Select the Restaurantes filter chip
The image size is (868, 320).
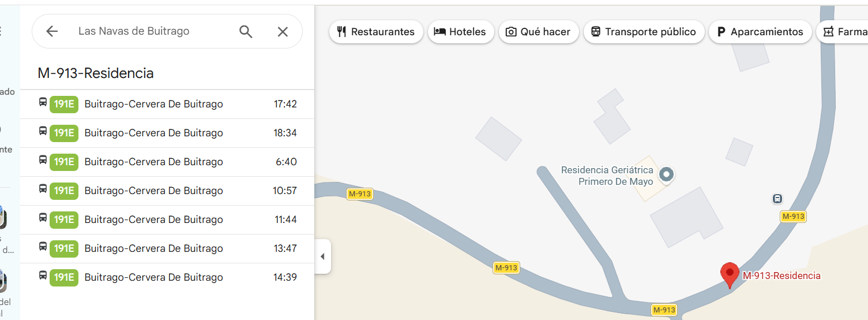[x=376, y=32]
